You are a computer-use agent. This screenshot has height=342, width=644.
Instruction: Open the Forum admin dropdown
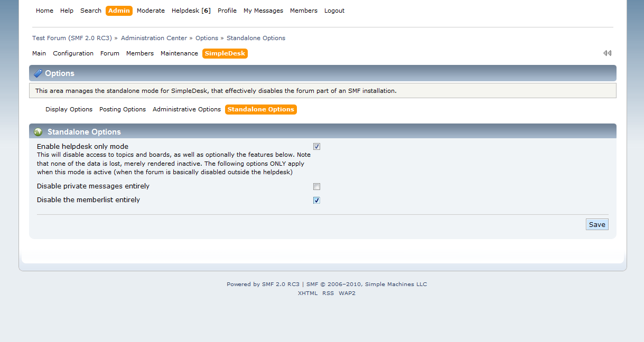110,53
